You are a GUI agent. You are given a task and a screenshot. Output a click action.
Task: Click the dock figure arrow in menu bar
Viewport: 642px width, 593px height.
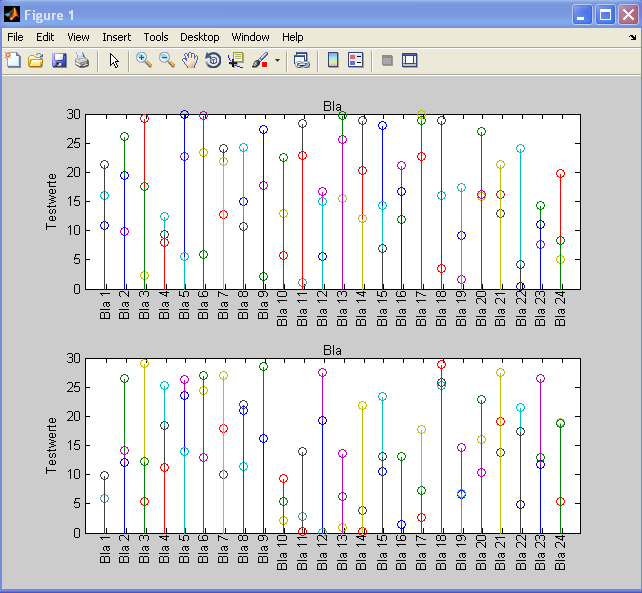coord(632,37)
